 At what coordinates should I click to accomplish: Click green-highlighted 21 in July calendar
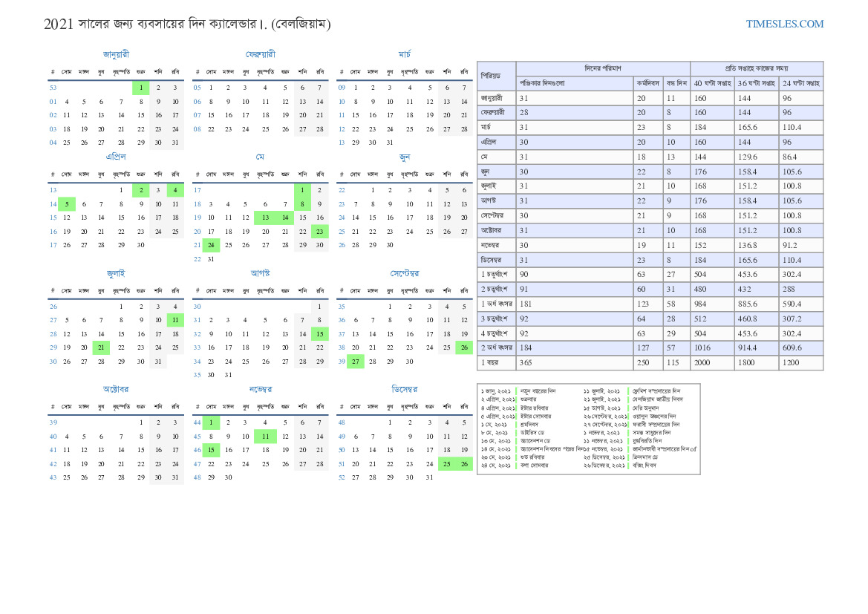[101, 347]
